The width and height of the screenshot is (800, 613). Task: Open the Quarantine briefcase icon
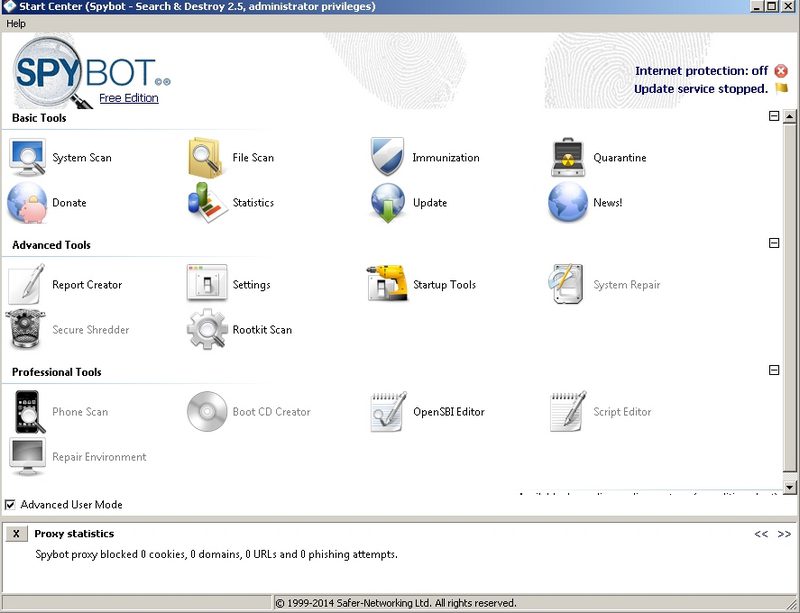(x=568, y=157)
